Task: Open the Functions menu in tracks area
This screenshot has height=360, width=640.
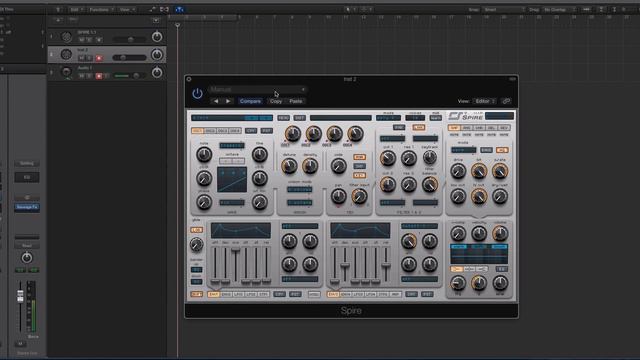Action: coord(101,9)
